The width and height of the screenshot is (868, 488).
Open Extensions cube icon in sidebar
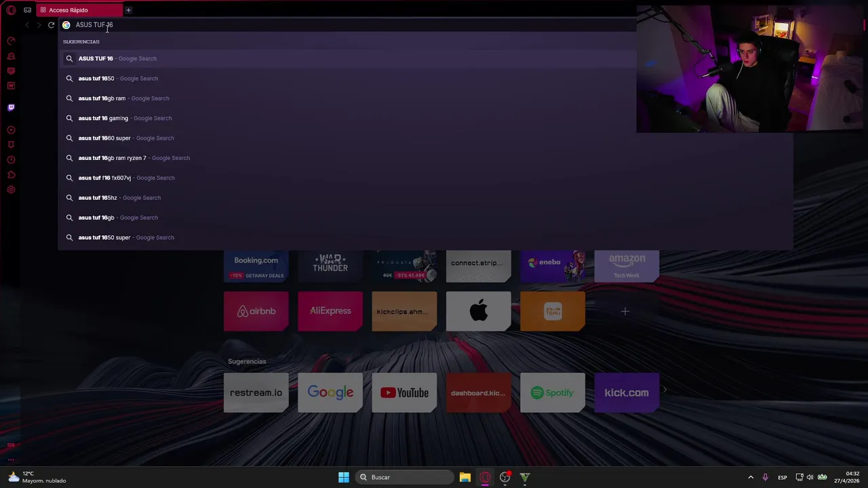tap(11, 175)
